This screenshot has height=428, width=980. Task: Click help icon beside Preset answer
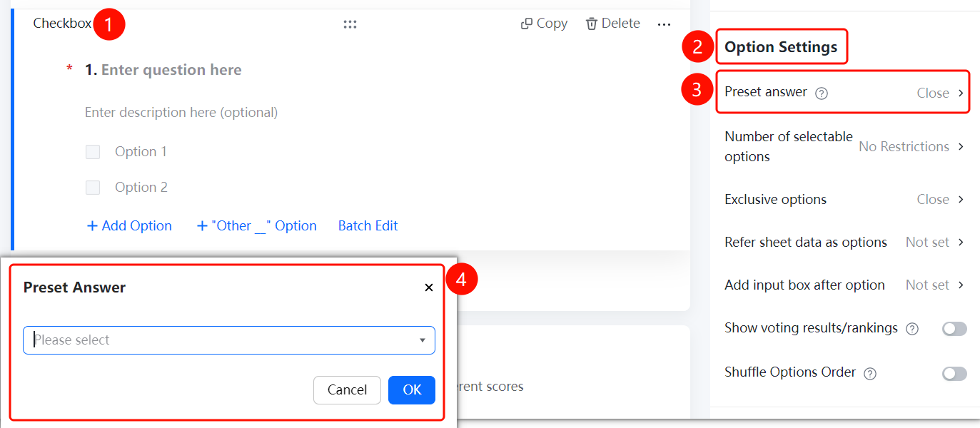pos(822,93)
